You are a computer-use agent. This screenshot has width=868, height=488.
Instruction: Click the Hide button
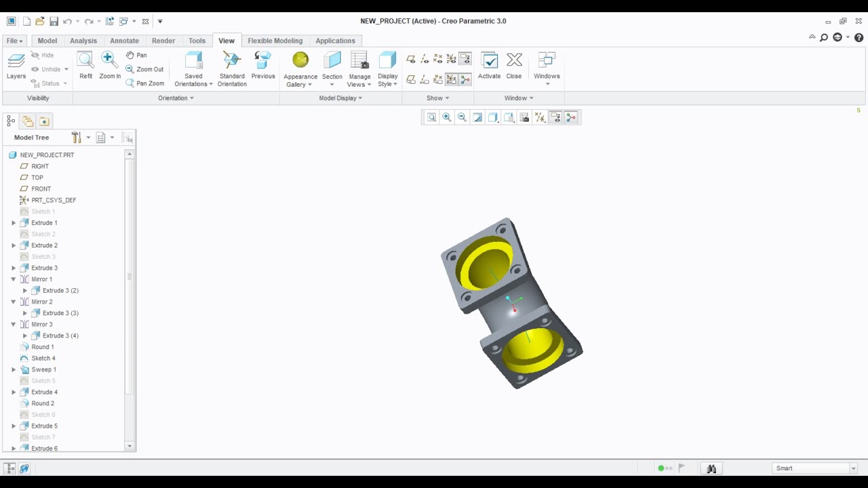42,55
